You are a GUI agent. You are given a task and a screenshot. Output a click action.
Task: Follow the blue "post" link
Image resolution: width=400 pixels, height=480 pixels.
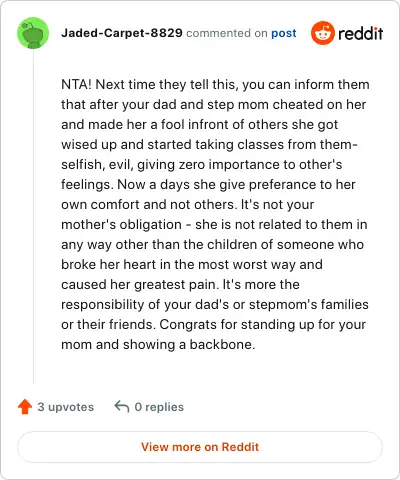tap(284, 33)
